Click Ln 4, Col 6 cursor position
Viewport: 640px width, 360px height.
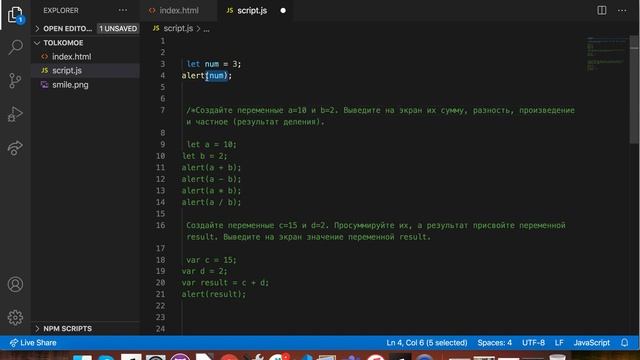427,343
